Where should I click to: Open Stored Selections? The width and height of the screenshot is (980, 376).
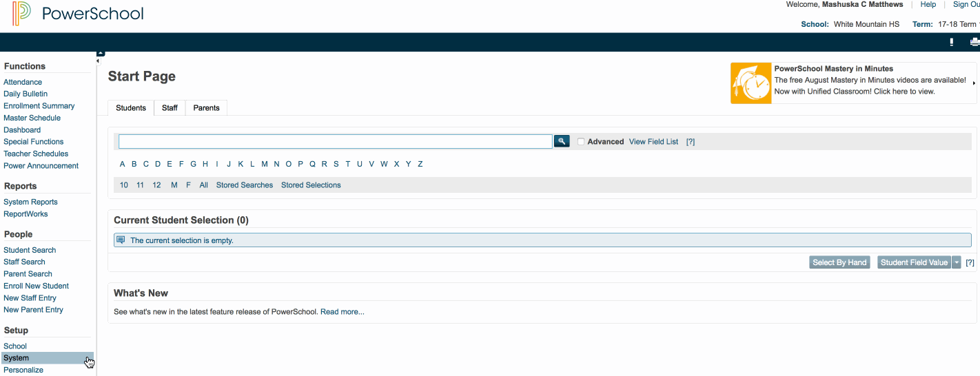pos(311,185)
